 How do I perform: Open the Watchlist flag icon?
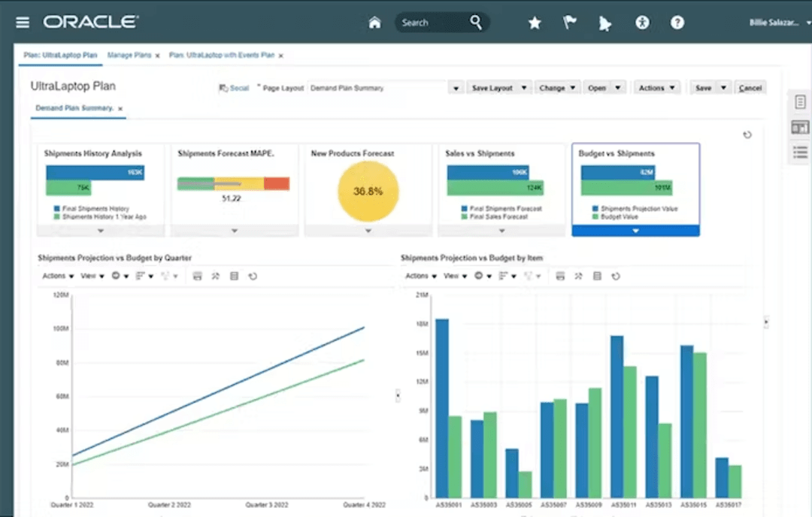point(569,23)
